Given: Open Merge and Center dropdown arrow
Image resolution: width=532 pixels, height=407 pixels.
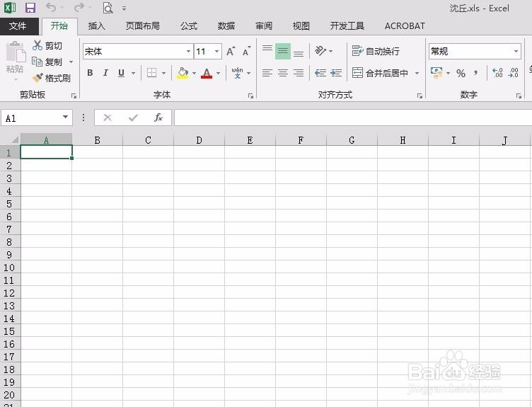Looking at the screenshot, I should 417,73.
